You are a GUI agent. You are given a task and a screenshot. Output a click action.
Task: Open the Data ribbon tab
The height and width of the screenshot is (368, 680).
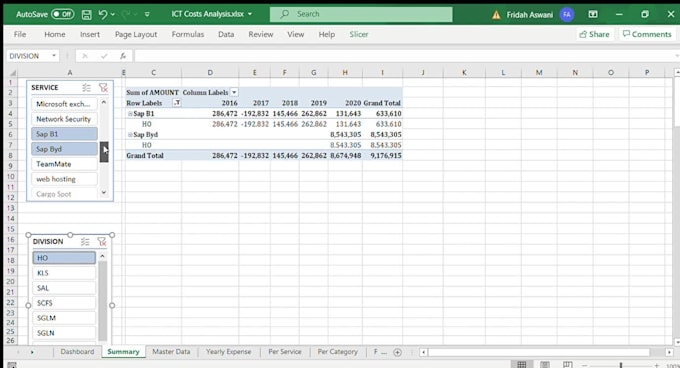click(226, 34)
